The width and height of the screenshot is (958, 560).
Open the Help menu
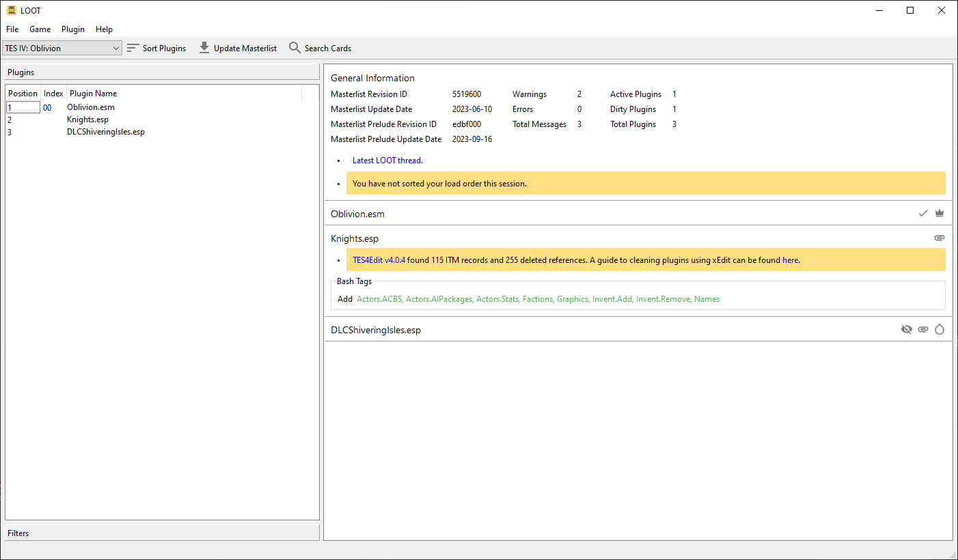pyautogui.click(x=104, y=29)
